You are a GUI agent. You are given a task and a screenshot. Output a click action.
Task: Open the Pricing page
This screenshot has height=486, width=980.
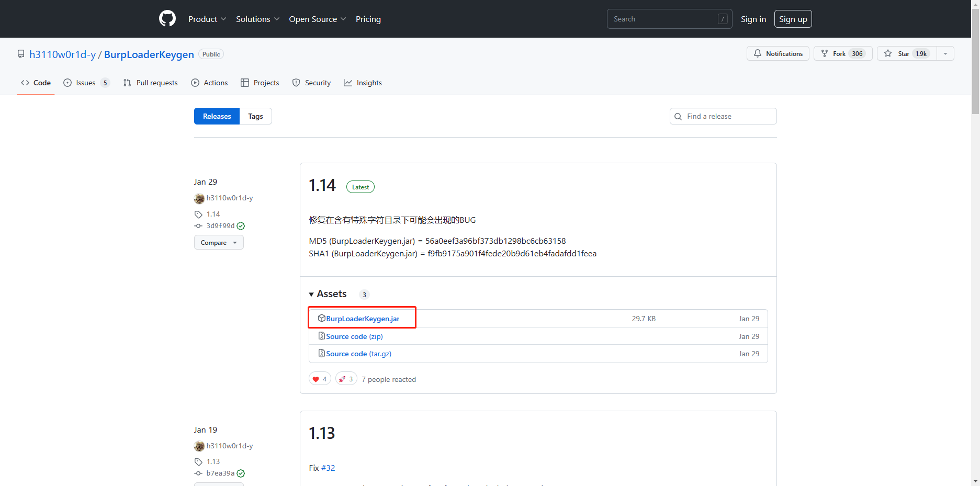click(368, 19)
